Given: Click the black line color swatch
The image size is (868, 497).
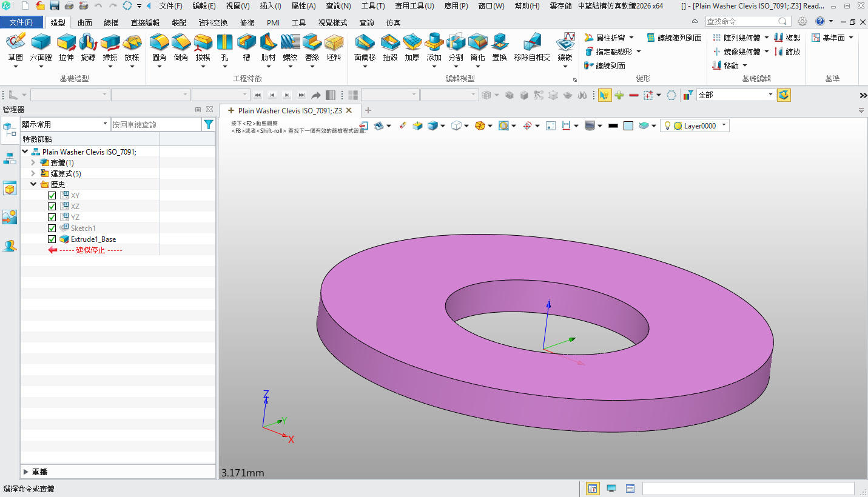Looking at the screenshot, I should [613, 125].
